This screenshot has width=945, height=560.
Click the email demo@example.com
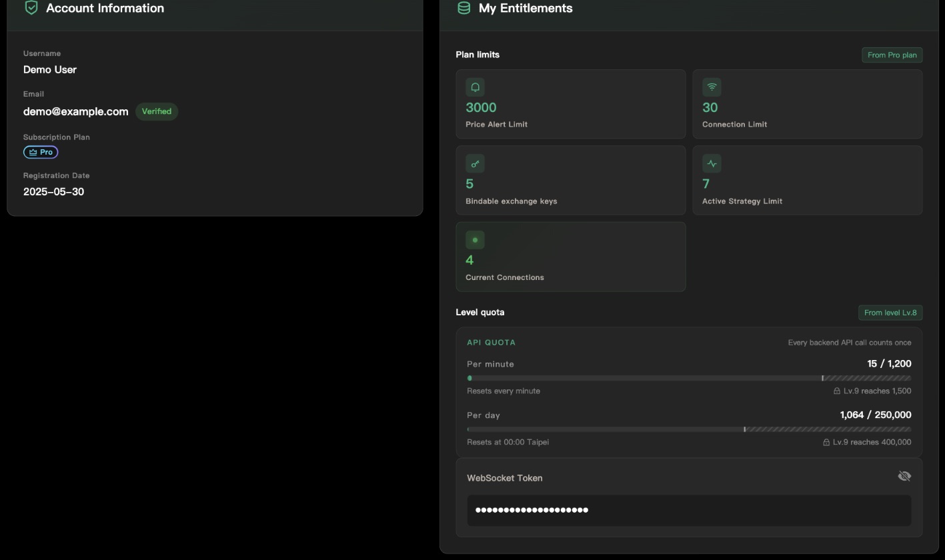coord(75,111)
